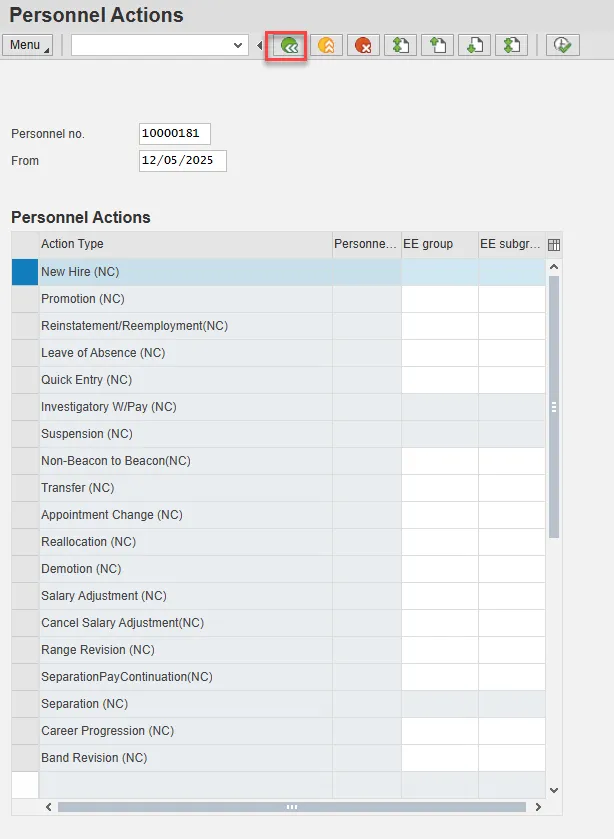Click the yellow Exit icon
The height and width of the screenshot is (839, 614).
pos(326,45)
